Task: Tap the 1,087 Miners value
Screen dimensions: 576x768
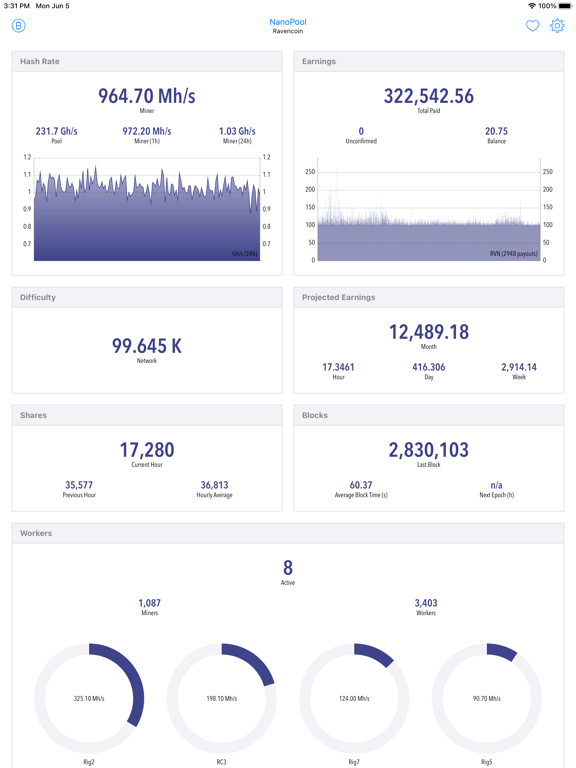Action: [150, 603]
